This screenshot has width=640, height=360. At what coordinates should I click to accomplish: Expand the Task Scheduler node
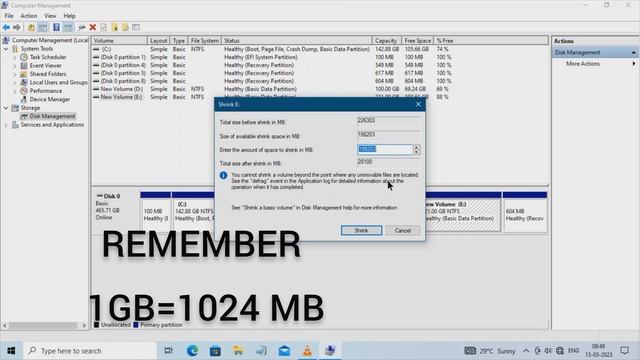[15, 57]
